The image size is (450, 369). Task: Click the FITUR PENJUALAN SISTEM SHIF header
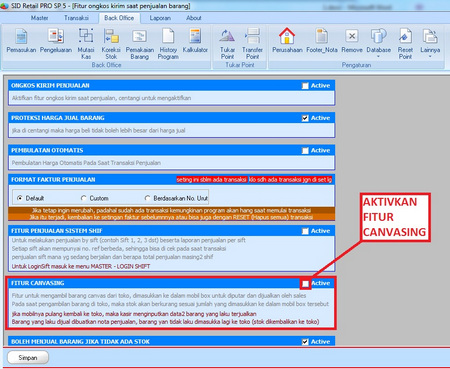[57, 231]
